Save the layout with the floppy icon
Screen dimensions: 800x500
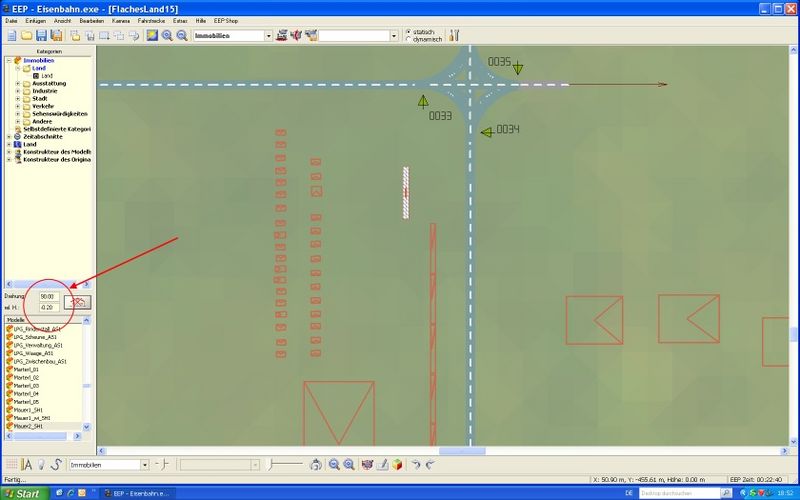click(41, 35)
